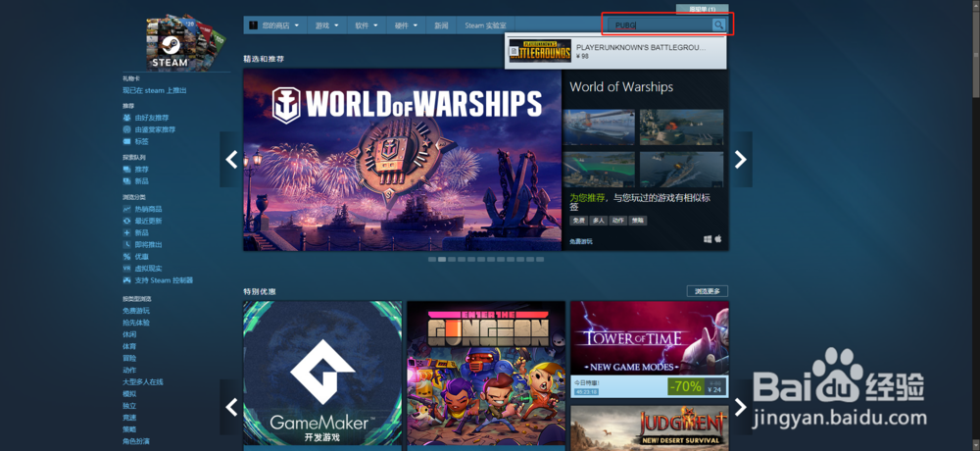This screenshot has height=451, width=980.
Task: Open the 愿望单 (1) wishlist button
Action: (702, 10)
